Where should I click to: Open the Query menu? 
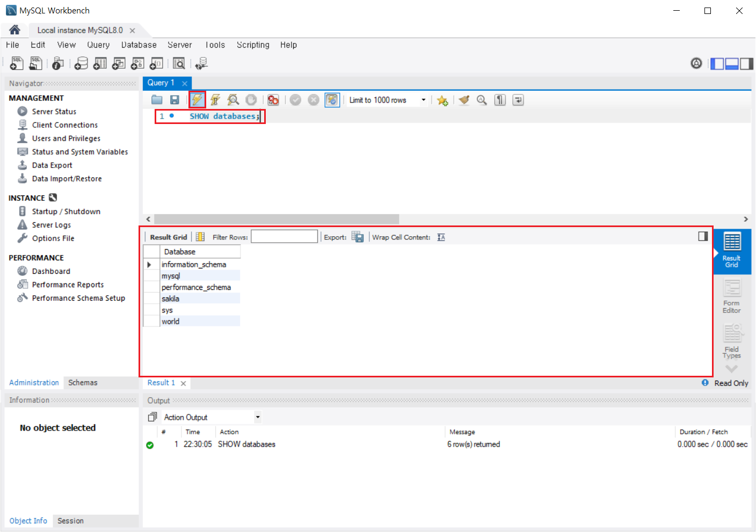98,45
